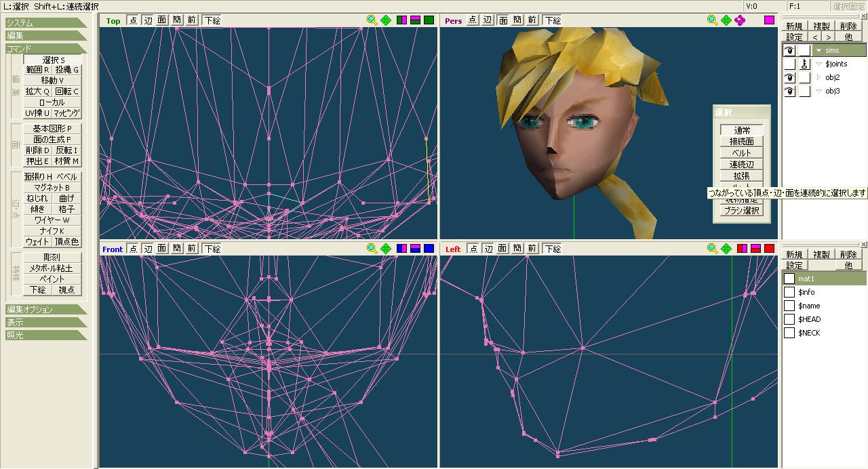Screen dimensions: 868x469
Task: Select the 基本図形 P primitive command
Action: (x=52, y=129)
